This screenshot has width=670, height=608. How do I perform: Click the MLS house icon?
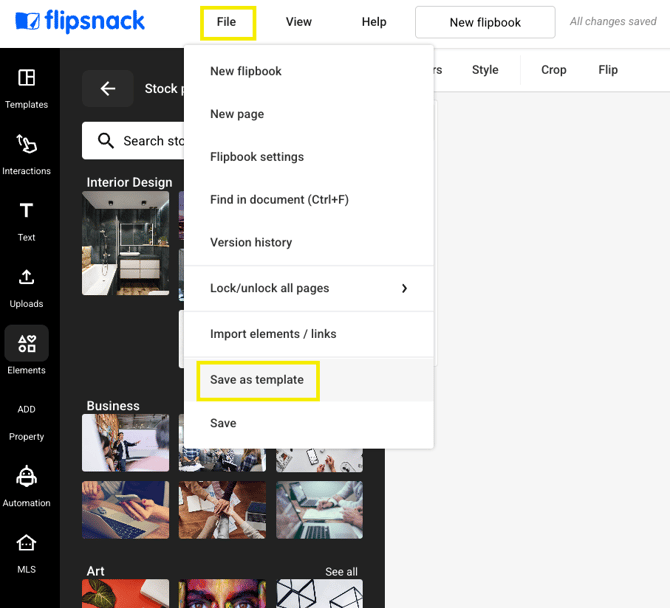click(26, 543)
